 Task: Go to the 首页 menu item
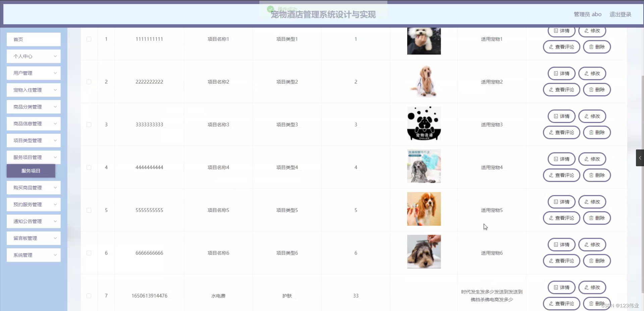point(33,39)
